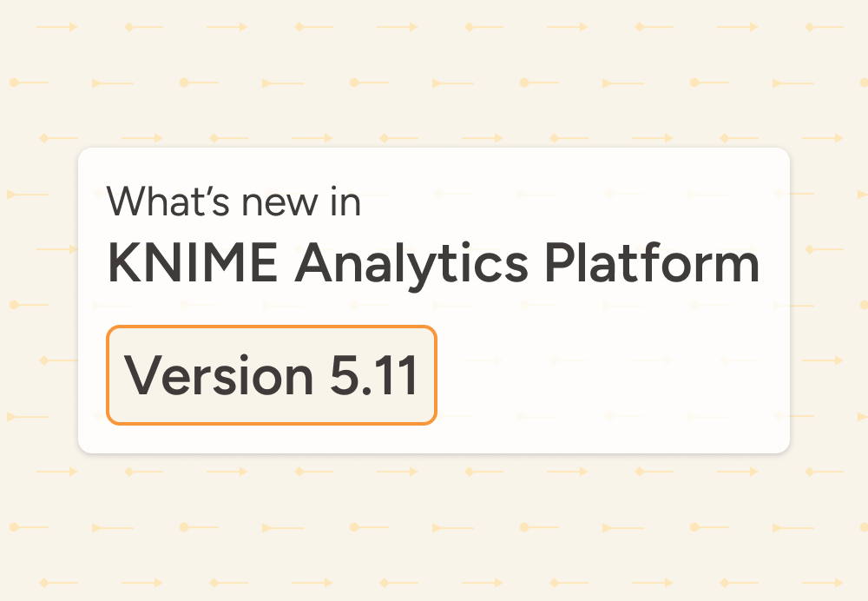Click the white card's blank area right of badge

(608, 375)
